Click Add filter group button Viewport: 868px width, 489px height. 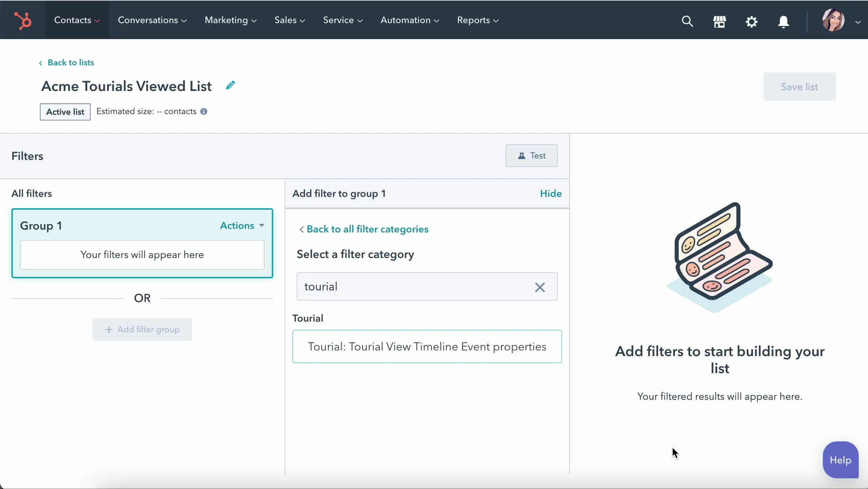click(x=142, y=329)
